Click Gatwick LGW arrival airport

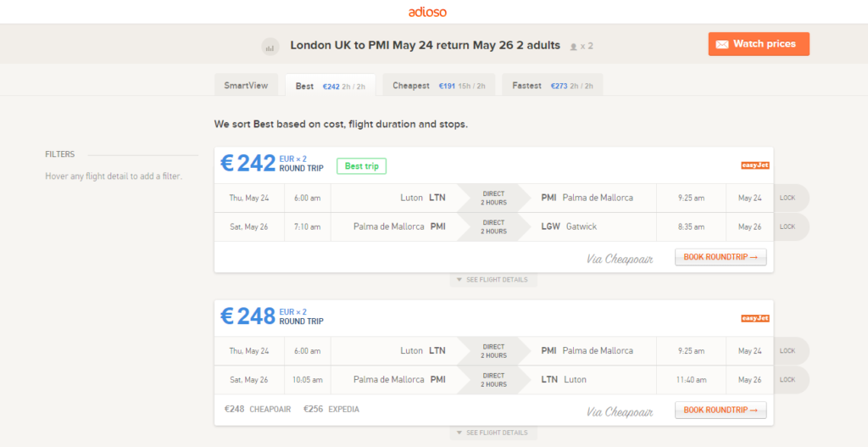tap(569, 226)
